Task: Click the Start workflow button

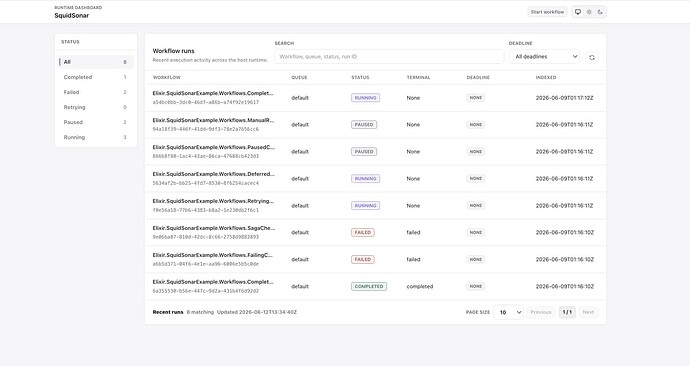Action: pyautogui.click(x=547, y=12)
